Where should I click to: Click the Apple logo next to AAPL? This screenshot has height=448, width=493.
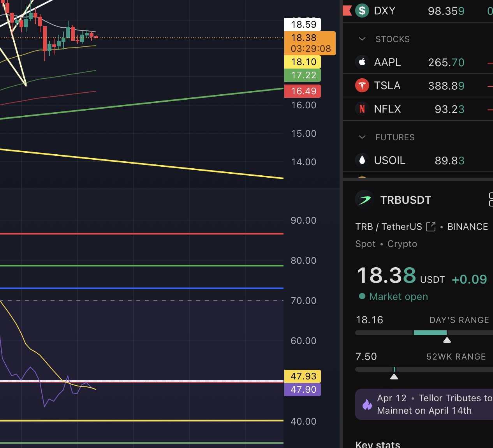pos(362,62)
